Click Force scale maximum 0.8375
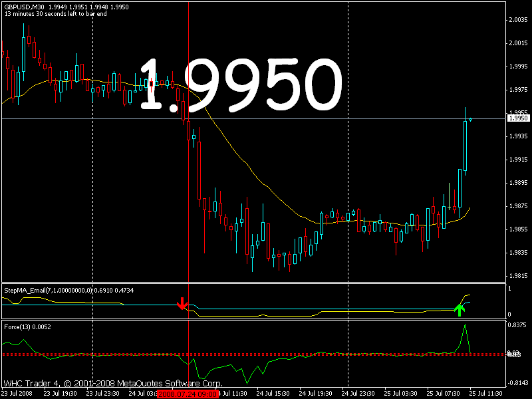532x399 pixels. (517, 325)
